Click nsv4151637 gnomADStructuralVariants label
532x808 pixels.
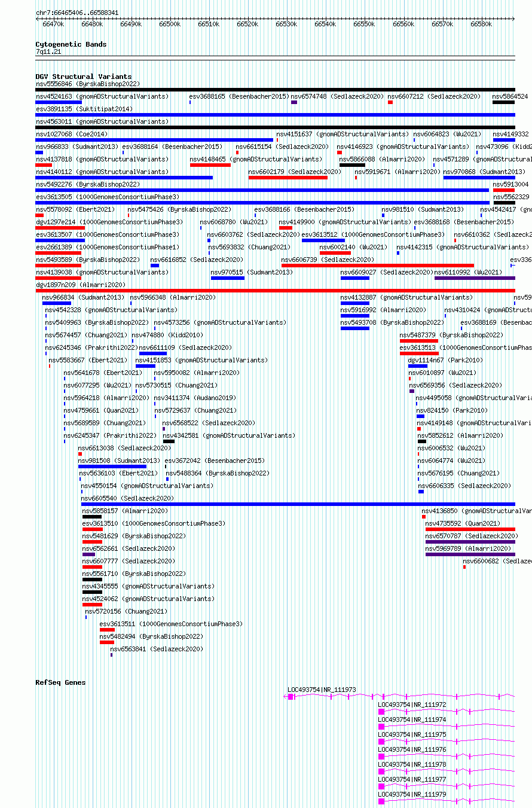[x=343, y=134]
